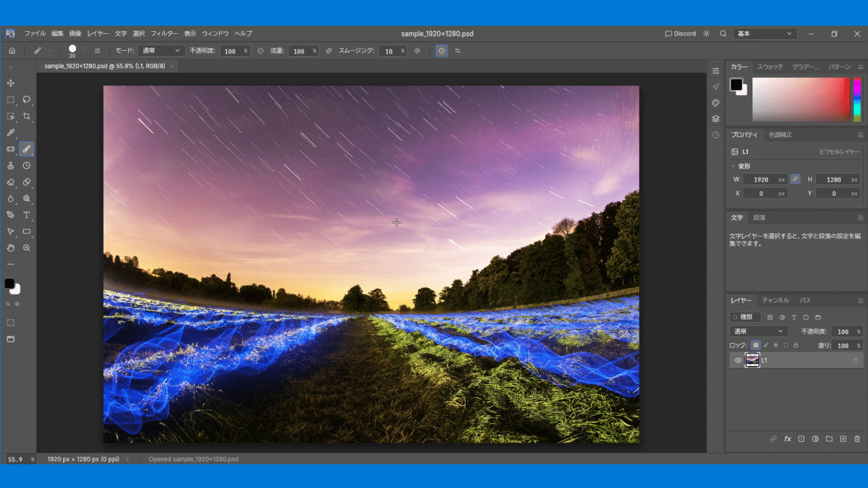This screenshot has width=868, height=488.
Task: Toggle the highlighted circular target option
Action: [441, 51]
